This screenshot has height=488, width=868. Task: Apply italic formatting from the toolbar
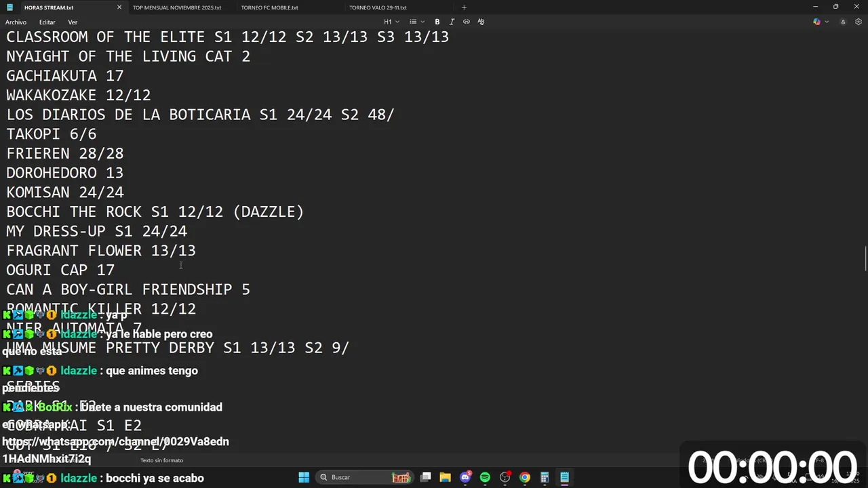pyautogui.click(x=452, y=22)
